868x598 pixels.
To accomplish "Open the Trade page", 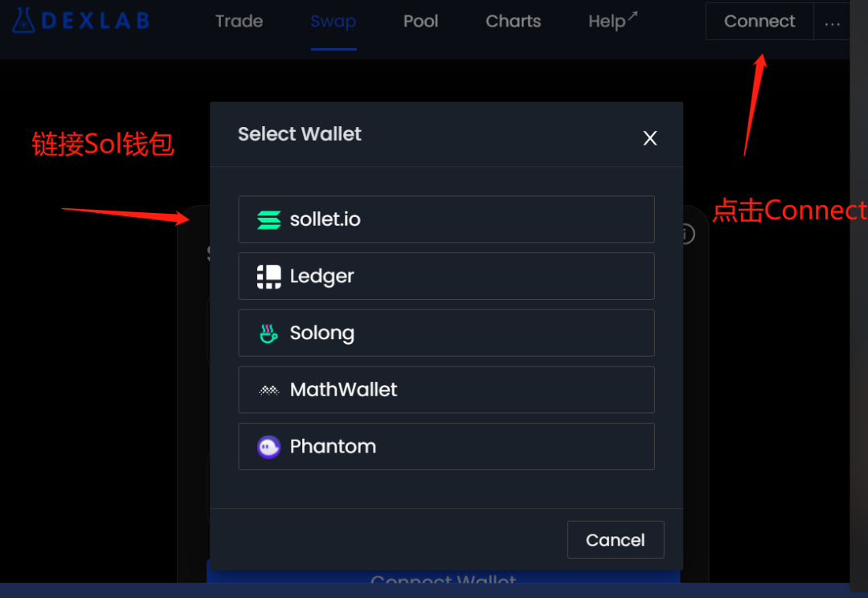I will point(239,22).
